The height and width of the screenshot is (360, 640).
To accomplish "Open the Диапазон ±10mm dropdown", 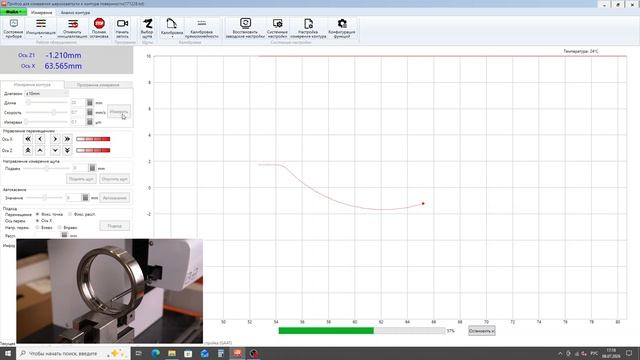I will coord(47,93).
